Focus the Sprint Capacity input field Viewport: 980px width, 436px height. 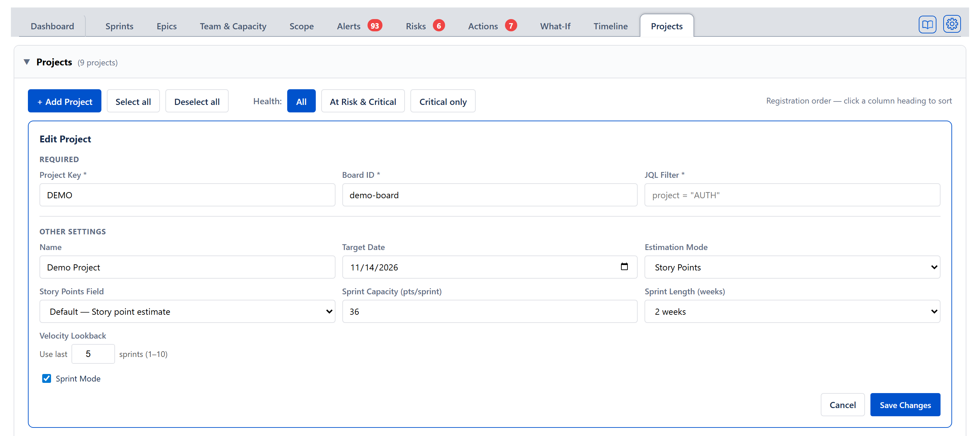[x=490, y=311]
